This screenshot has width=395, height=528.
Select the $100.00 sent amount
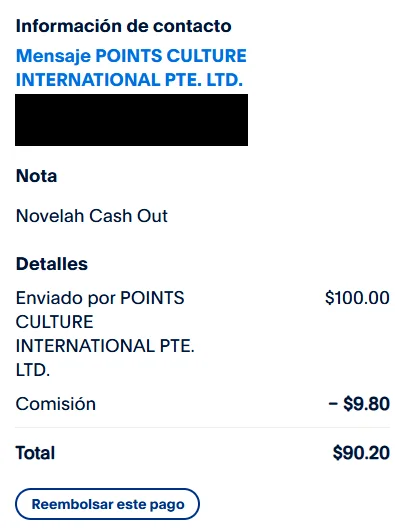tap(357, 298)
